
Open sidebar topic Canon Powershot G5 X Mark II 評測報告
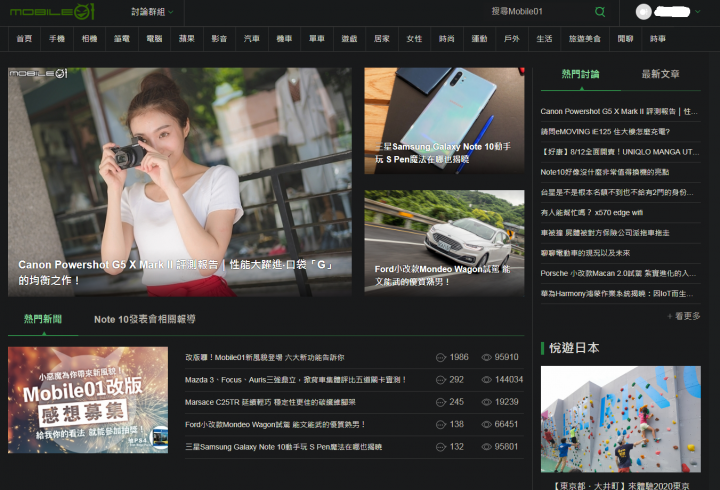click(619, 112)
